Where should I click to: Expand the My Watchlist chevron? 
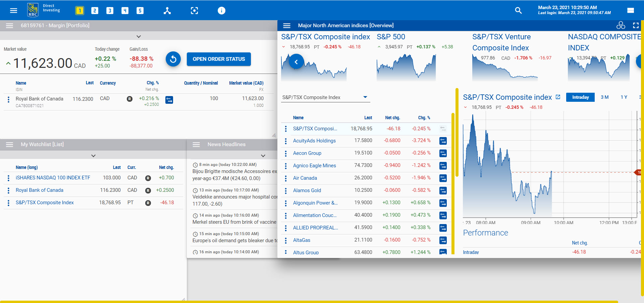pyautogui.click(x=93, y=156)
